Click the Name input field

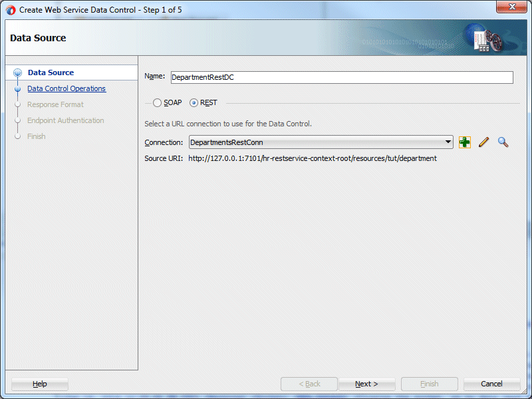click(x=342, y=77)
